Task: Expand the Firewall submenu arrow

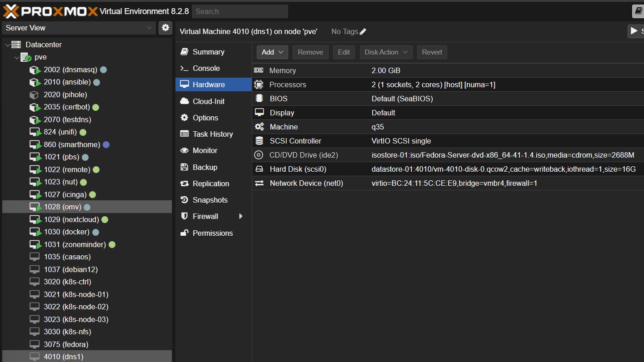Action: 241,217
